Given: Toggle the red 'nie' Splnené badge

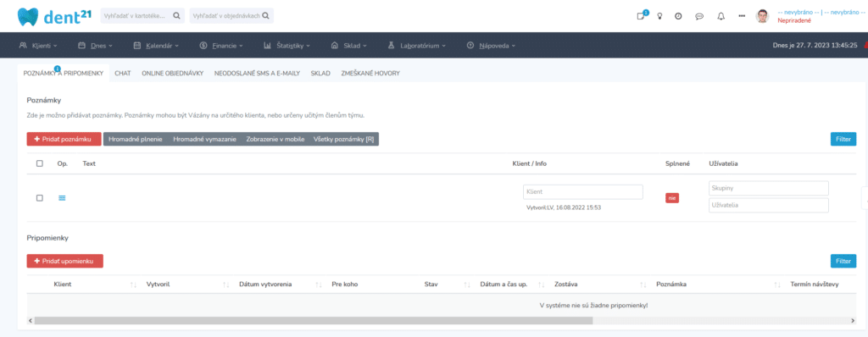Looking at the screenshot, I should pos(672,197).
